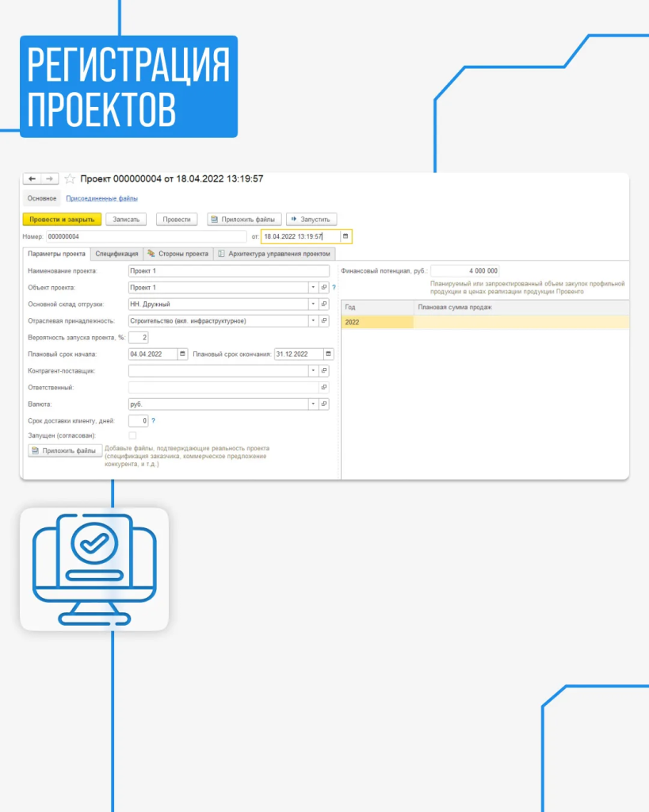This screenshot has height=812, width=649.
Task: Add project to favorites with star icon
Action: pyautogui.click(x=70, y=179)
